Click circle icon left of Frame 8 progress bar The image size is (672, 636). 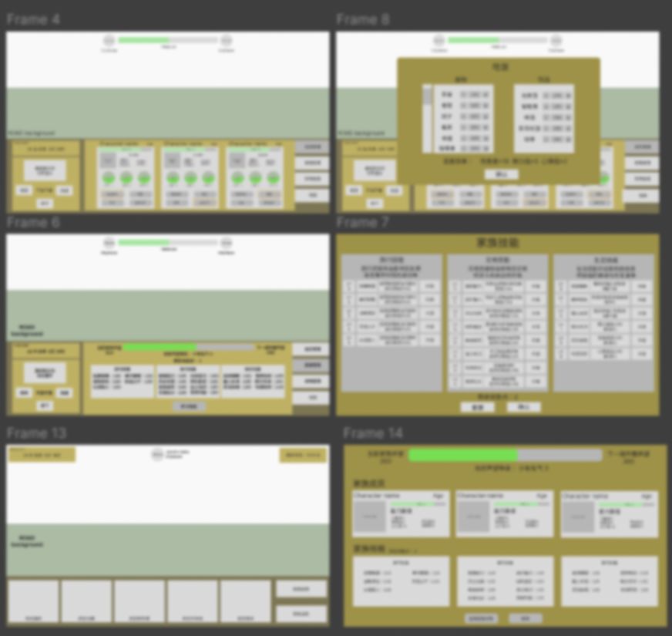tap(438, 41)
